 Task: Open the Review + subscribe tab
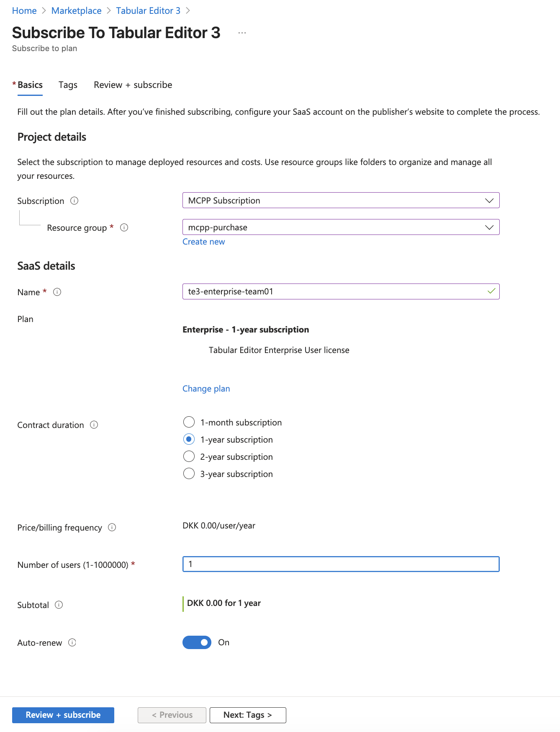(x=133, y=85)
